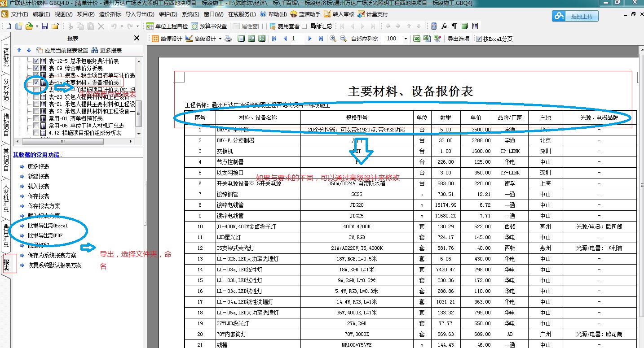The image size is (644, 348).
Task: Click 更多报表 binoculars toolbar button
Action: (106, 50)
